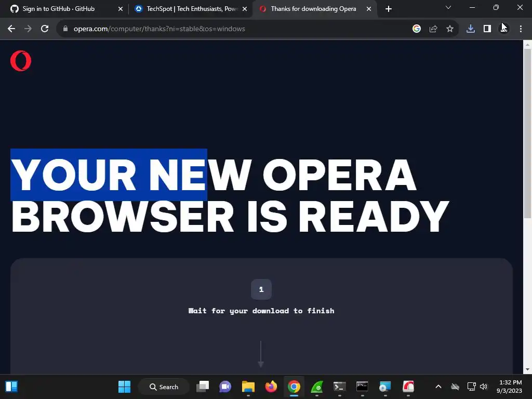
Task: Open a new tab
Action: [389, 9]
